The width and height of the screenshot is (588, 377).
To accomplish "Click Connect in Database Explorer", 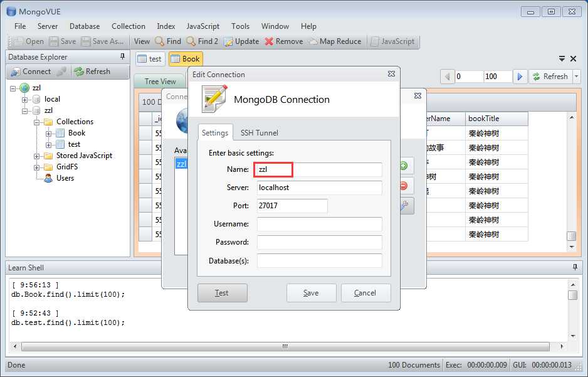I will 31,72.
